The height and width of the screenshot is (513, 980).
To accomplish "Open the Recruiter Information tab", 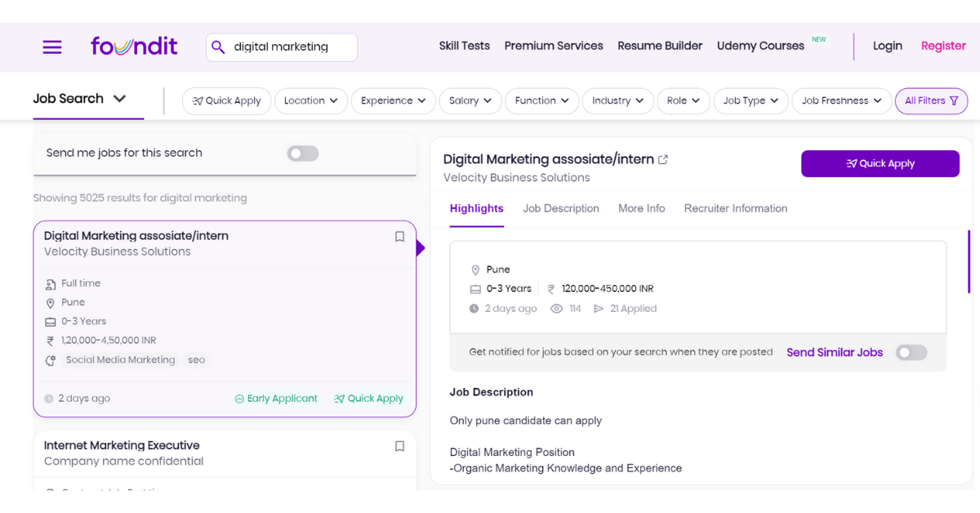I will (735, 209).
